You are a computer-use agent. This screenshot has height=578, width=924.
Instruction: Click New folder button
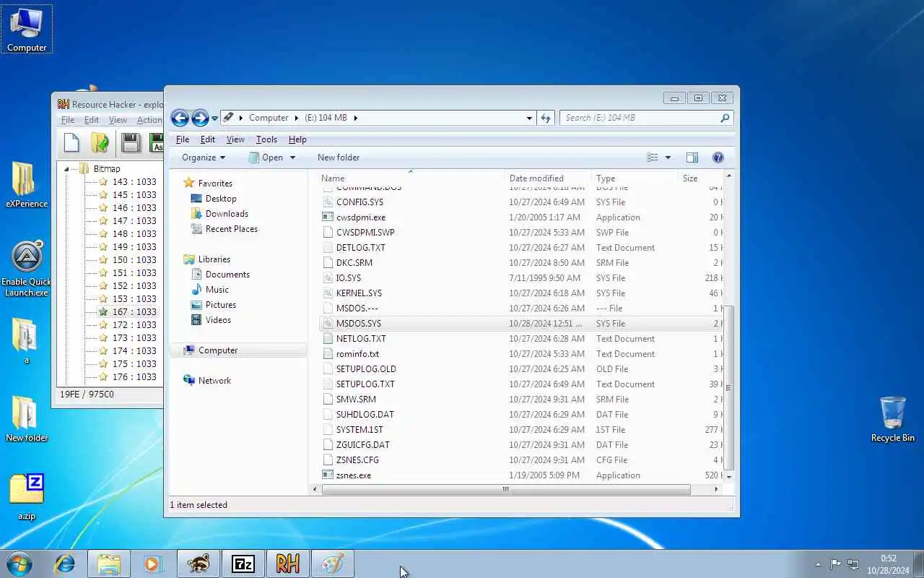click(x=339, y=158)
